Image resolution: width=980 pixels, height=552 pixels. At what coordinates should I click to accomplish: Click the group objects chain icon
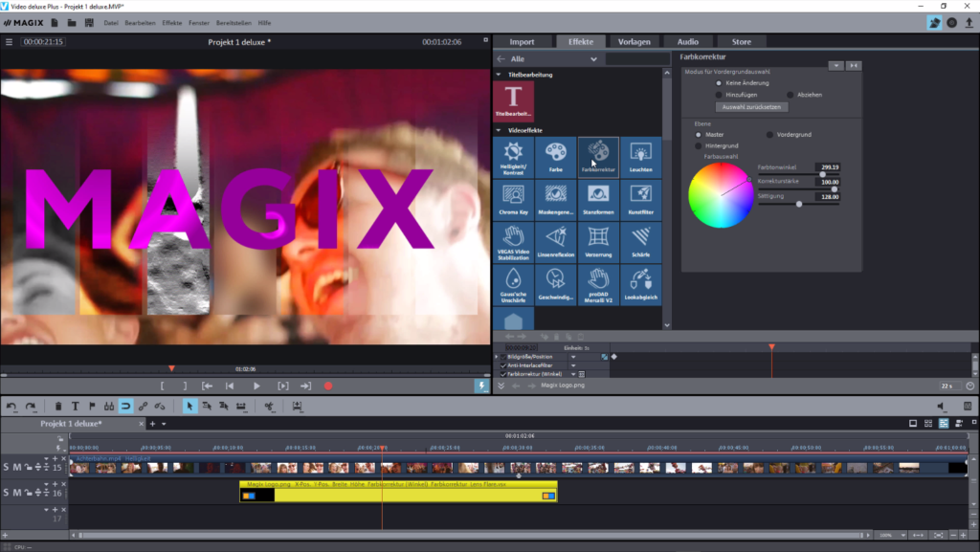point(144,406)
